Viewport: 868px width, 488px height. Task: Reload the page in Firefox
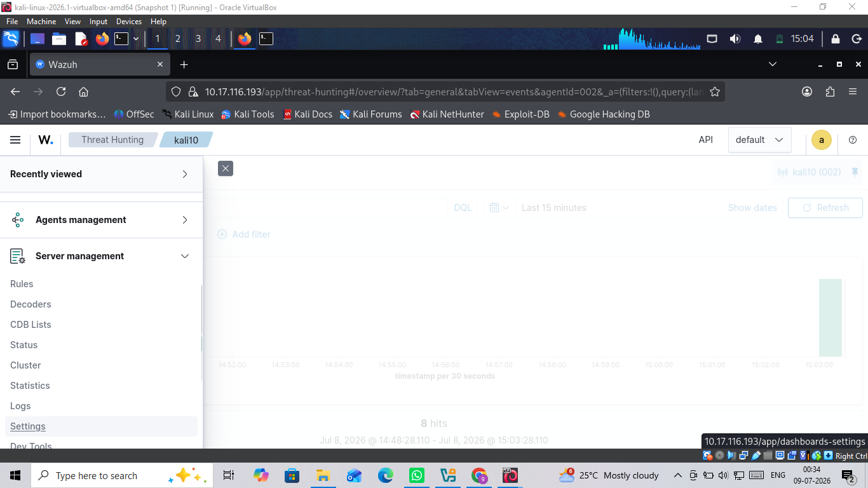click(61, 91)
